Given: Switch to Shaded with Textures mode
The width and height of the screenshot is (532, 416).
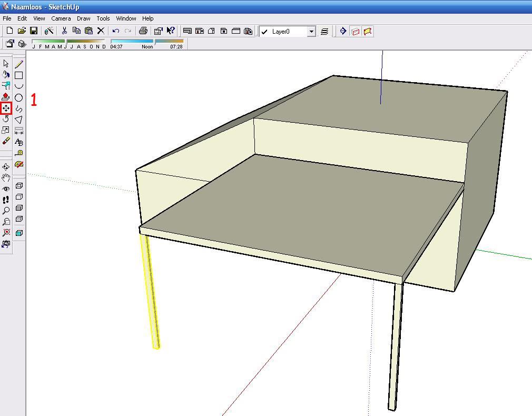Looking at the screenshot, I should (19, 219).
